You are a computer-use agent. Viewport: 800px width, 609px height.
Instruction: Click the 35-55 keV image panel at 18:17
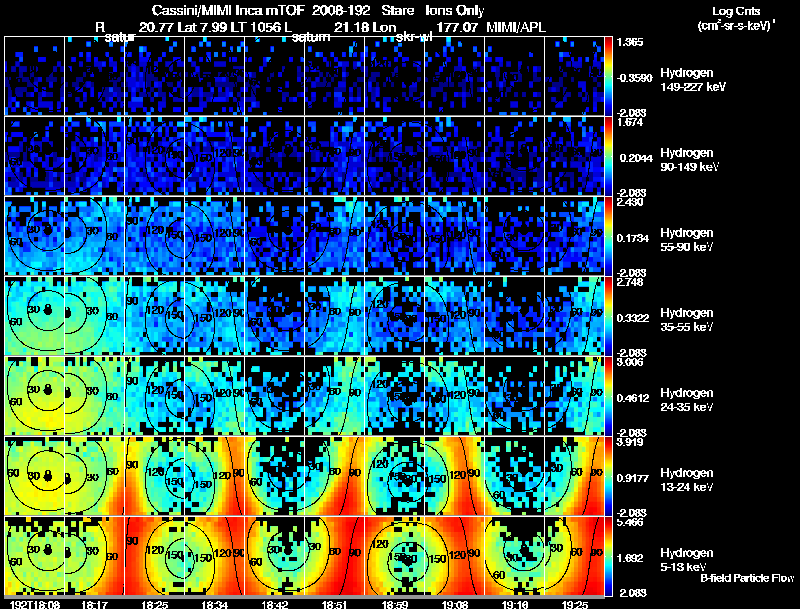tap(94, 316)
